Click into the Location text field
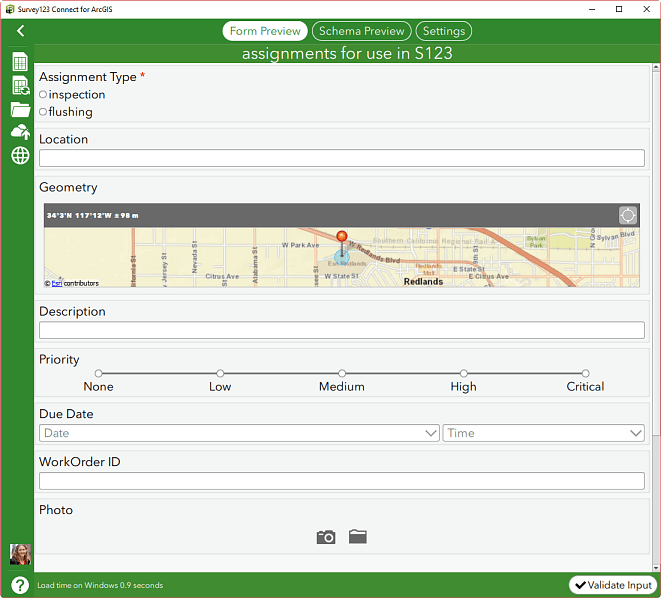 point(342,158)
